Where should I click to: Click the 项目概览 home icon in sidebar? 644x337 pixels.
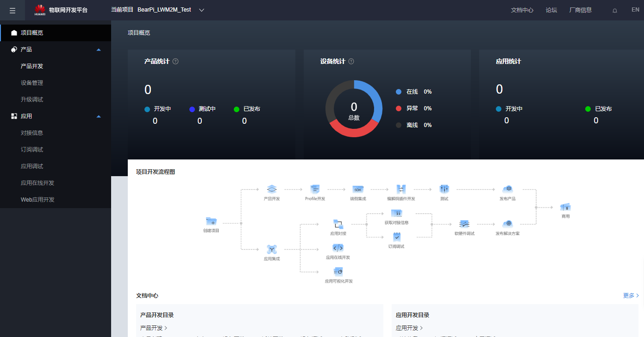(x=14, y=32)
